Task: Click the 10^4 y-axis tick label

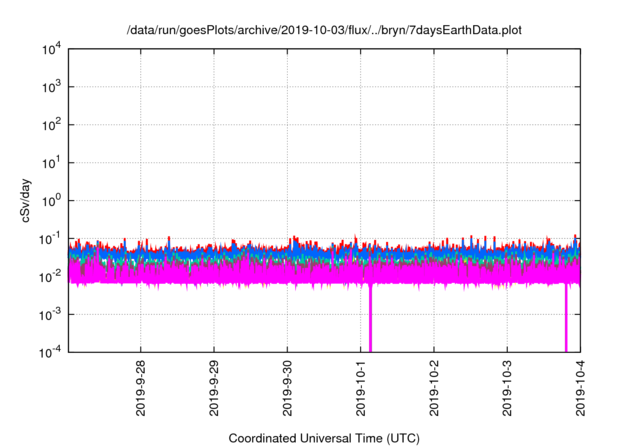Action: click(x=51, y=49)
